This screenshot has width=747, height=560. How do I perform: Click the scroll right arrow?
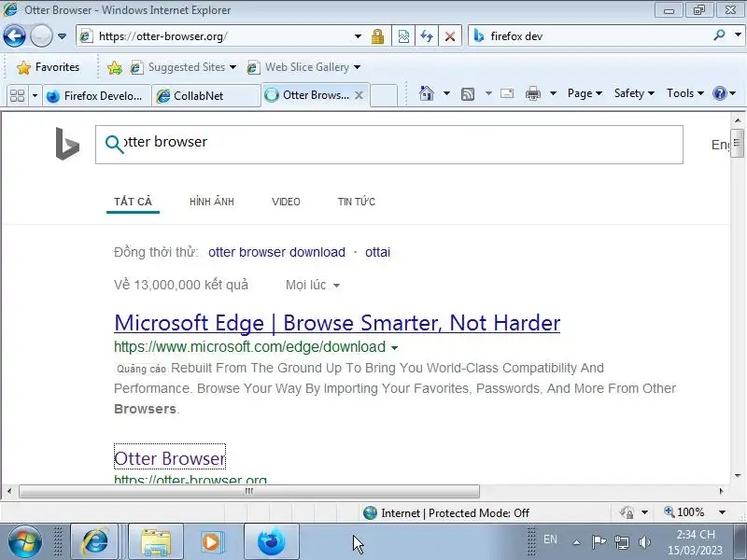point(721,491)
